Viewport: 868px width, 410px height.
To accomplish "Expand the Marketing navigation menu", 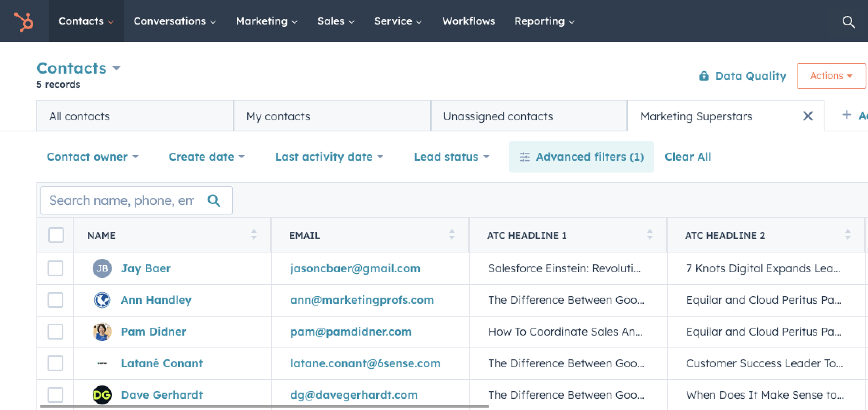I will [266, 21].
